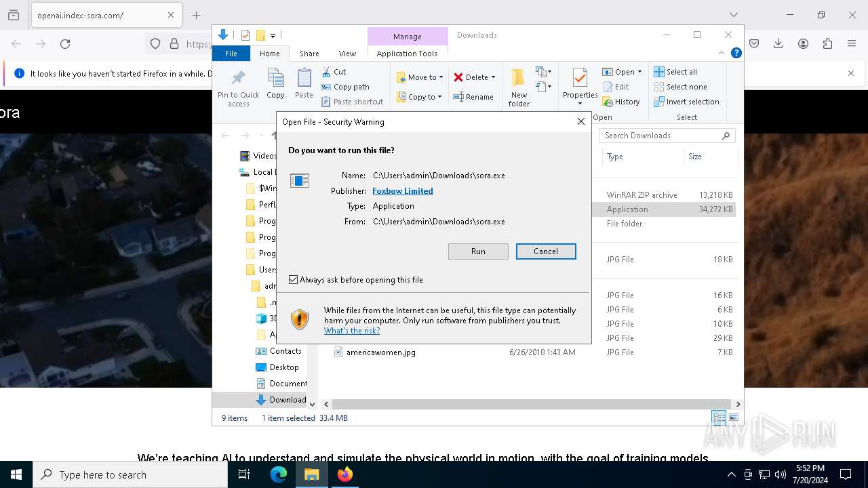Image resolution: width=868 pixels, height=488 pixels.
Task: Reload the Firefox page
Action: click(65, 43)
